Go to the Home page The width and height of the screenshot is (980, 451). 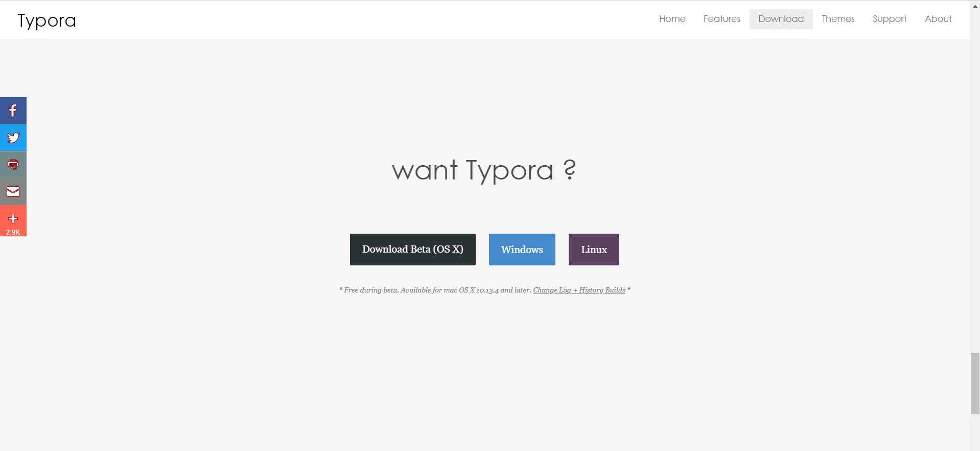pyautogui.click(x=672, y=19)
